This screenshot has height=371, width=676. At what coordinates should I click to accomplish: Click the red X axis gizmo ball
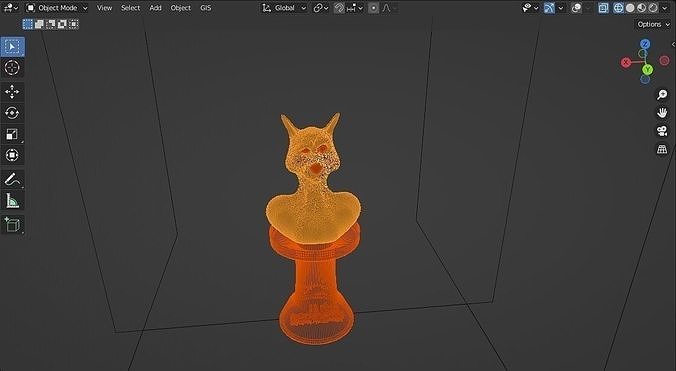click(x=626, y=62)
